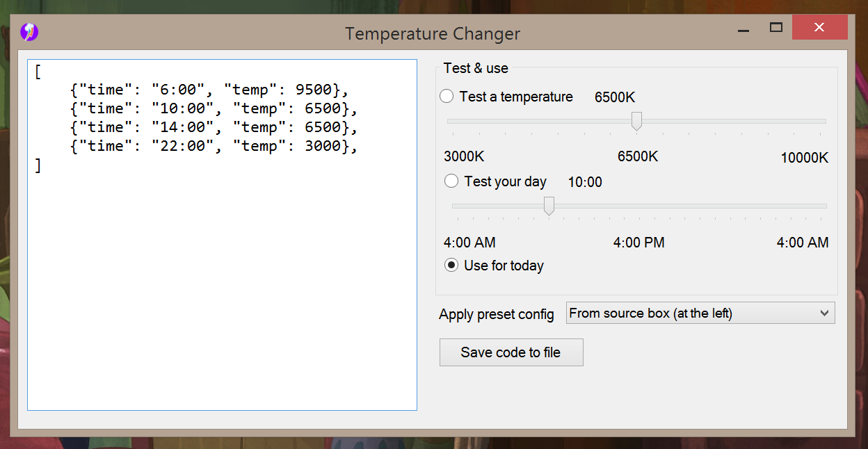This screenshot has height=449, width=868.
Task: Enable the "Test your day" option
Action: click(x=451, y=181)
